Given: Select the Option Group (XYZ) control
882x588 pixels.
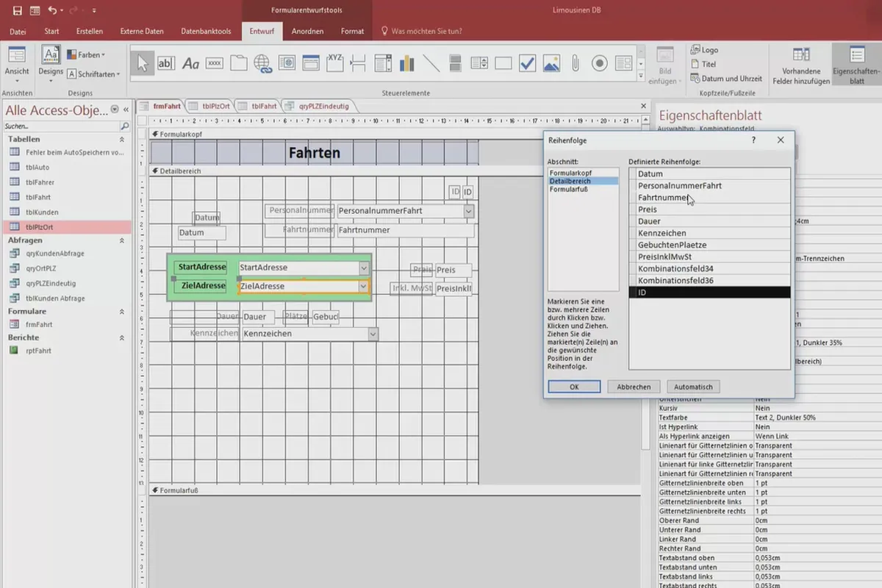Looking at the screenshot, I should [335, 64].
